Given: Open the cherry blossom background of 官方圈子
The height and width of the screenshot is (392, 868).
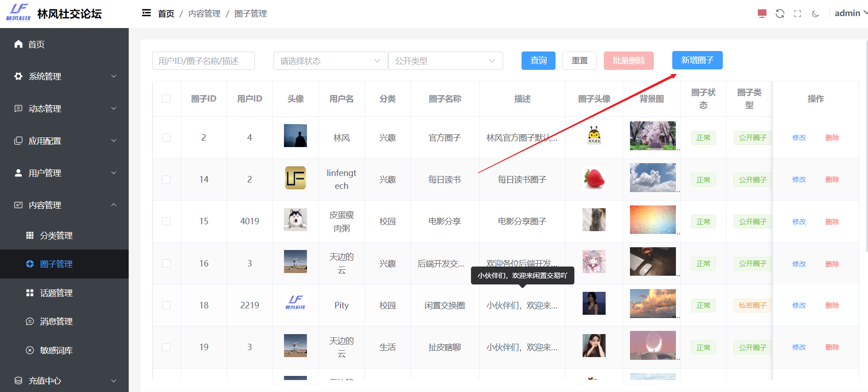Looking at the screenshot, I should tap(653, 136).
